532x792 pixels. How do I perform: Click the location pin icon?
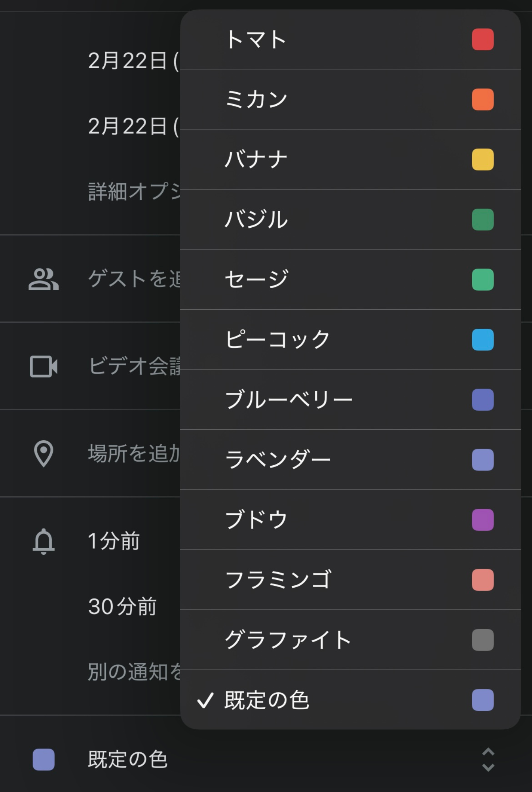pos(44,453)
